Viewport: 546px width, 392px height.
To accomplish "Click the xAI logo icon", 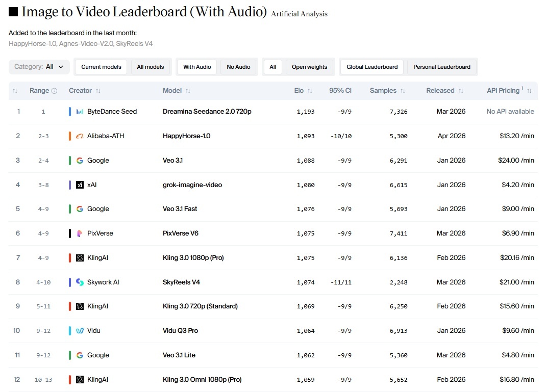I will point(80,185).
